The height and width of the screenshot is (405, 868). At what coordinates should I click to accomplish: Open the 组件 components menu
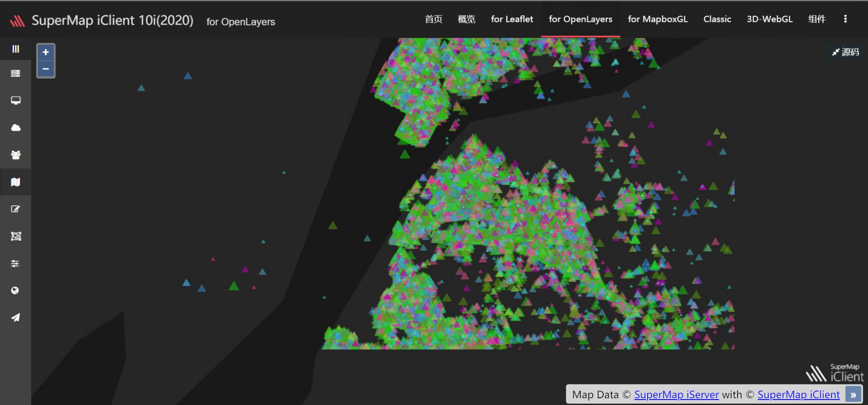coord(817,19)
